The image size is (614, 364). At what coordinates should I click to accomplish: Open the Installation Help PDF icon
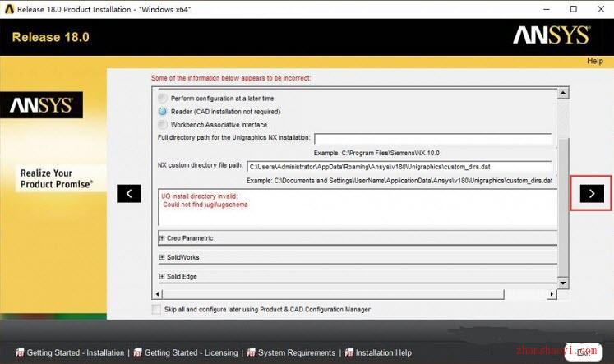pos(349,352)
